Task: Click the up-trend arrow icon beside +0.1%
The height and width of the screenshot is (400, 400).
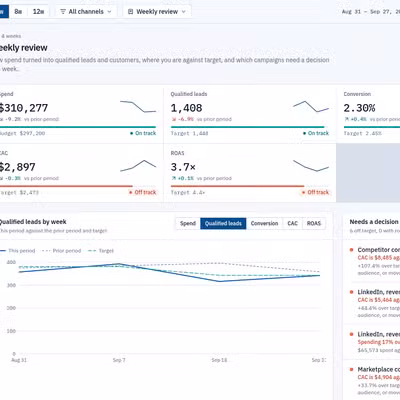Action: [174, 178]
